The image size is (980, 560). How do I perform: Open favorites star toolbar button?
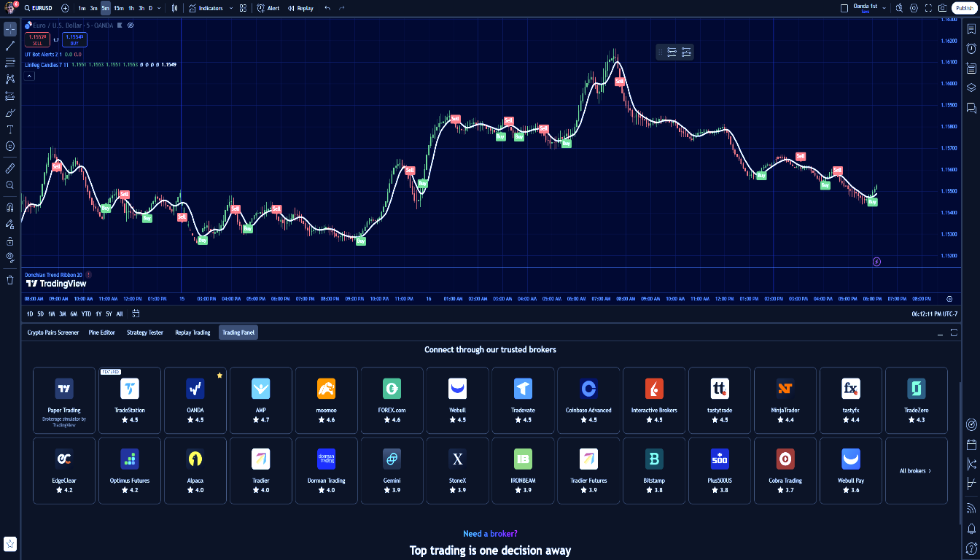tap(10, 544)
